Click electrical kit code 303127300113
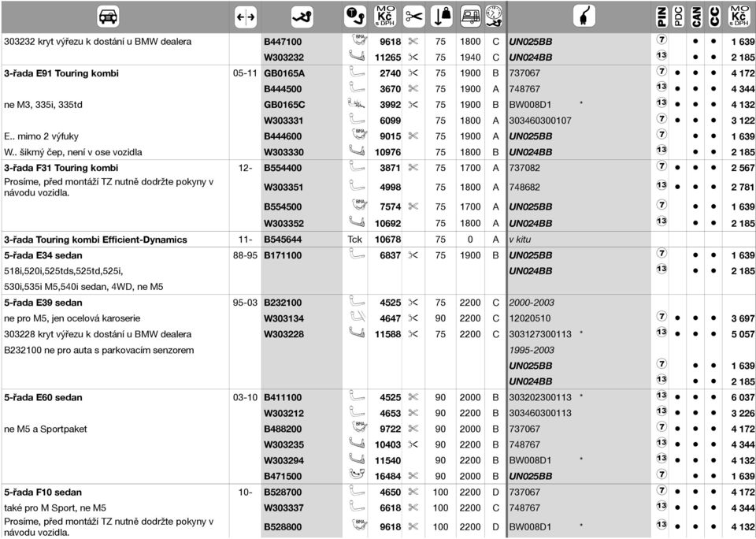Screen dimensions: 756x539 coord(540,334)
